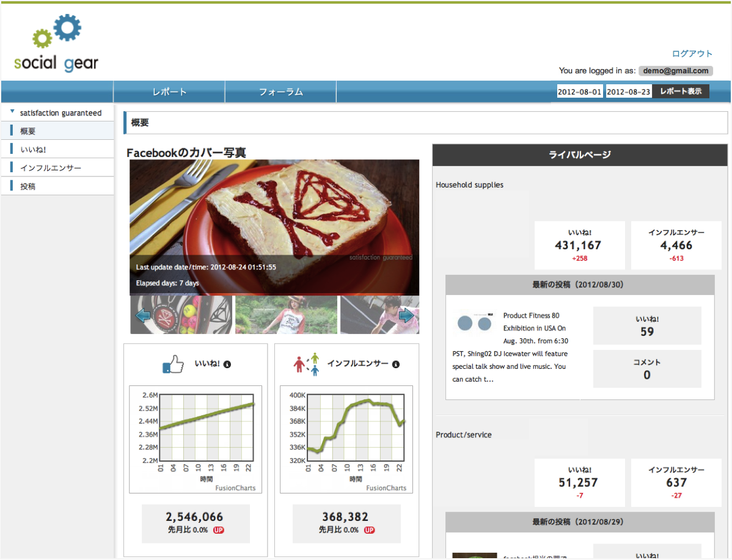Click the コメント 0 post box
This screenshot has width=732, height=560.
(647, 369)
